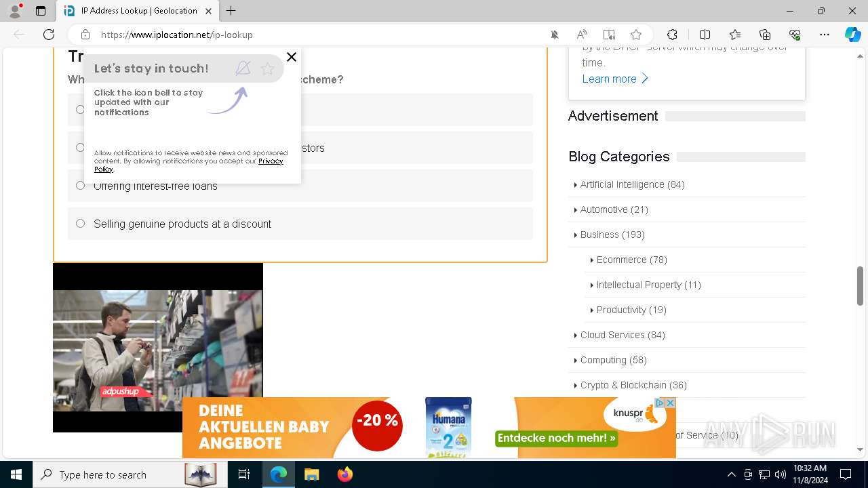Click the arrow beside Cloud Services
868x488 pixels.
[575, 335]
